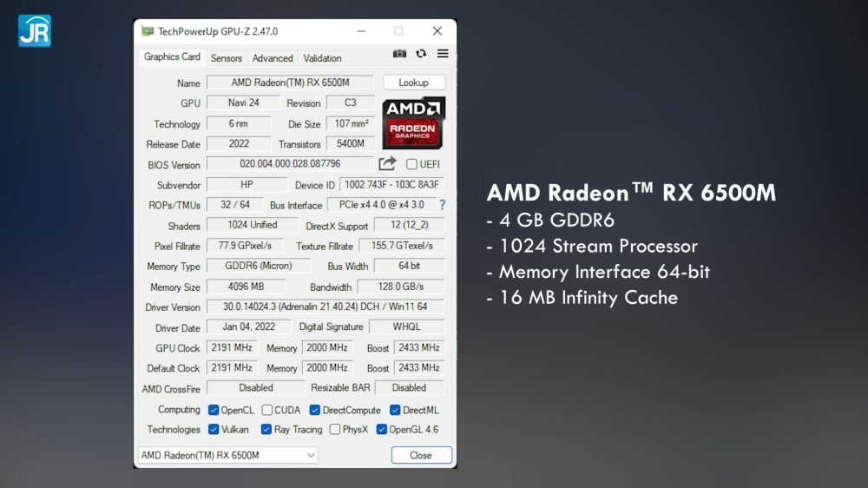Click the refresh icon in toolbar

coord(421,54)
